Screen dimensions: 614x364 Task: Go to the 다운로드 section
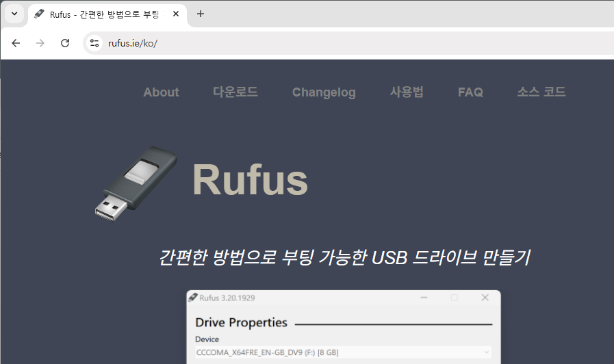pos(235,92)
